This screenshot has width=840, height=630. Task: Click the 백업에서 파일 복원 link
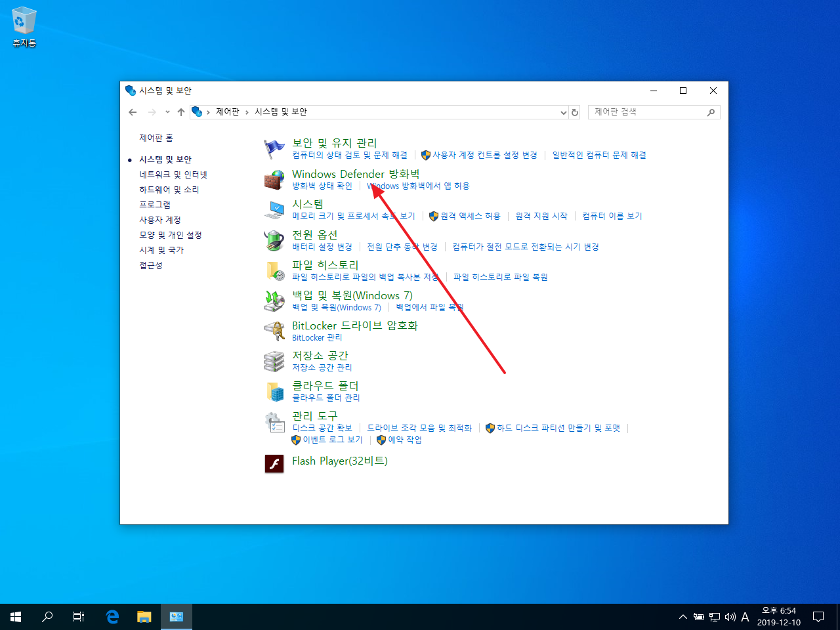(428, 307)
